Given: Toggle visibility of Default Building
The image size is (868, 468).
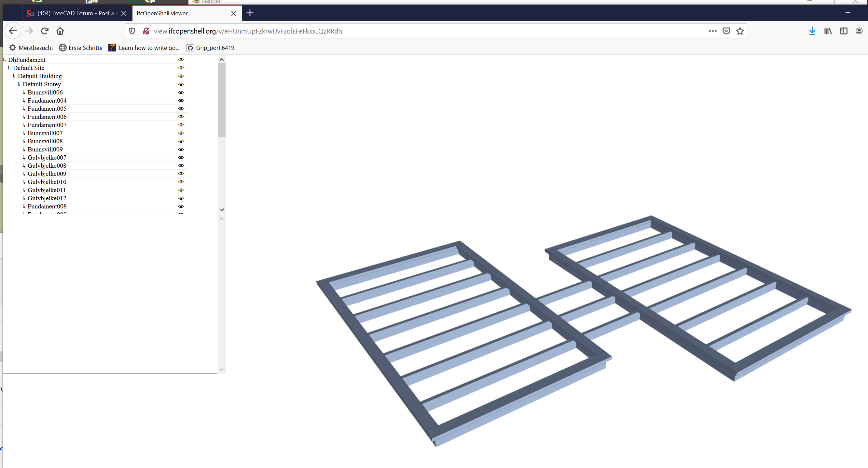Looking at the screenshot, I should tap(181, 76).
